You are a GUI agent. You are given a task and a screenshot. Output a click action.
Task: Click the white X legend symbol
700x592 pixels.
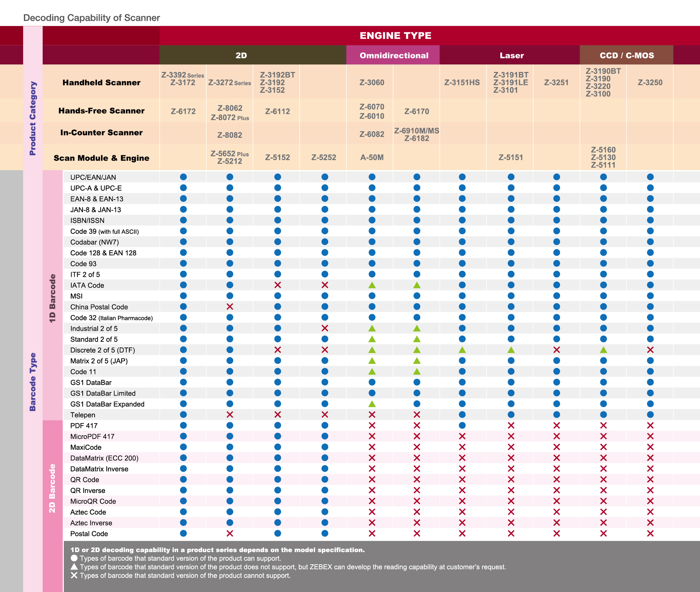tap(74, 575)
